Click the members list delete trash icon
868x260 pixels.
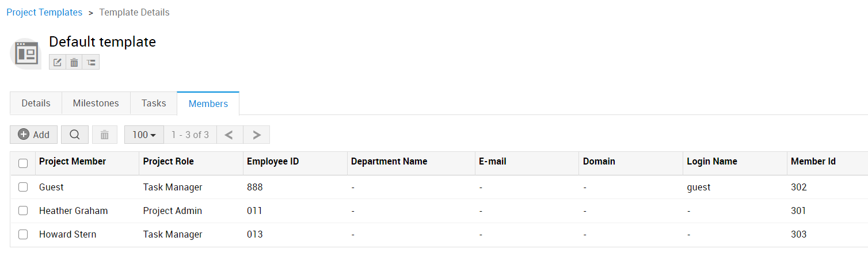[x=105, y=135]
